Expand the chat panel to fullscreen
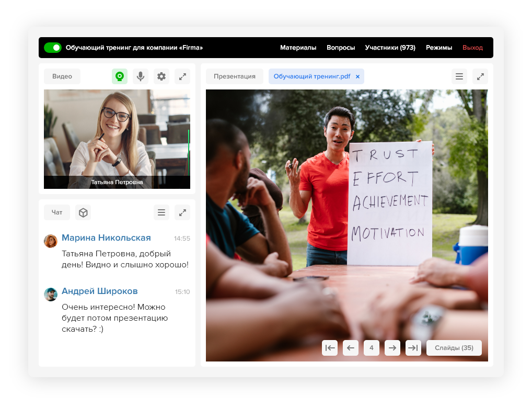Screen dimensions: 532x407 coord(182,212)
